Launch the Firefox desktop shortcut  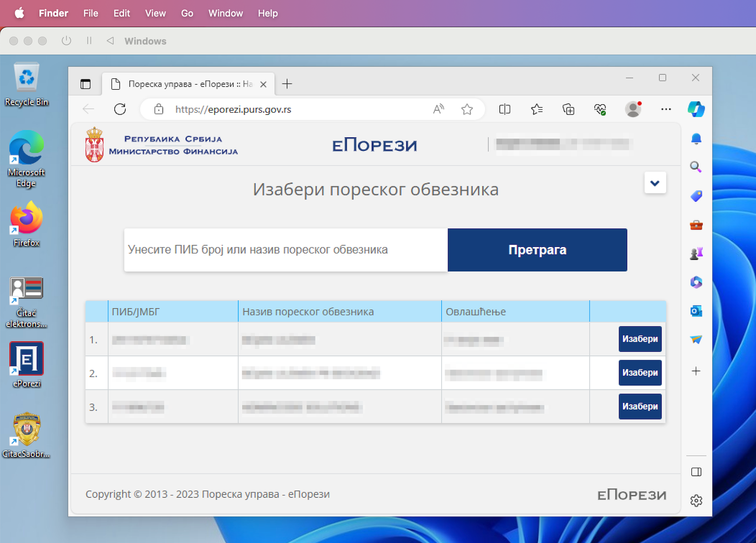pyautogui.click(x=26, y=224)
